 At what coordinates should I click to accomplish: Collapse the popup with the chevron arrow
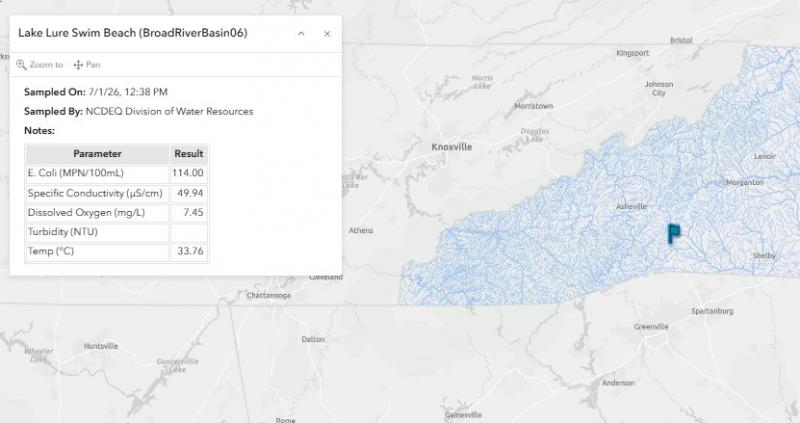tap(301, 34)
